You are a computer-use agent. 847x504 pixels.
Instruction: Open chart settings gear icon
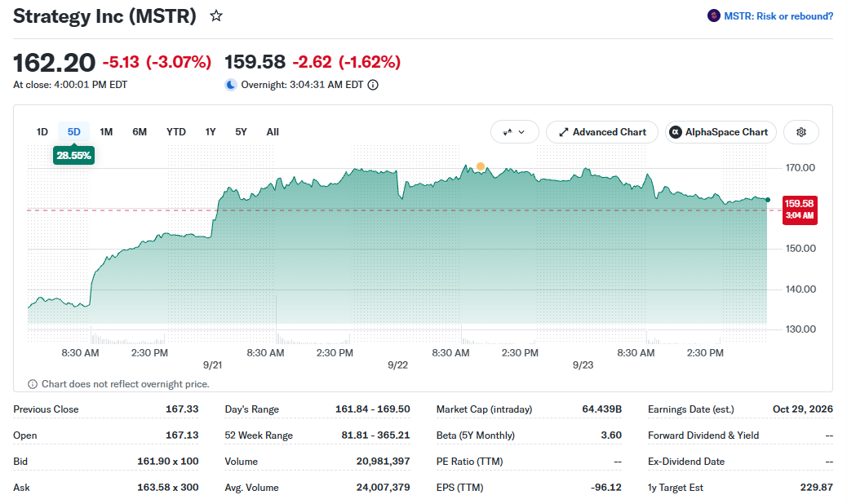(x=801, y=132)
